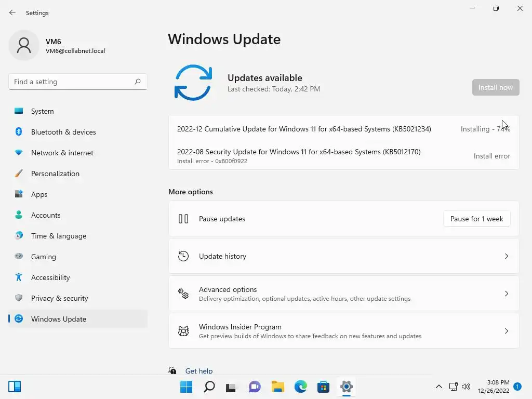Click the network tray icon
Viewport: 532px width, 399px height.
453,387
